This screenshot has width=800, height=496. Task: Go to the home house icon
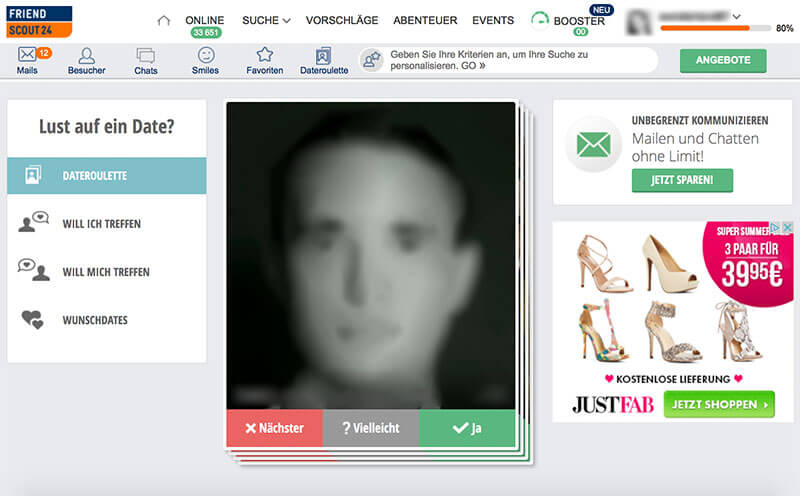(x=164, y=20)
